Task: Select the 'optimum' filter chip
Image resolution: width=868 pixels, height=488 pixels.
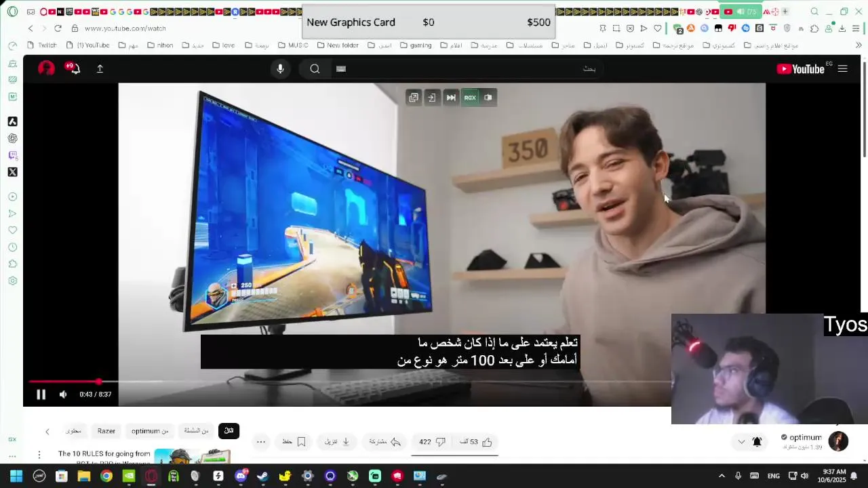Action: point(150,431)
